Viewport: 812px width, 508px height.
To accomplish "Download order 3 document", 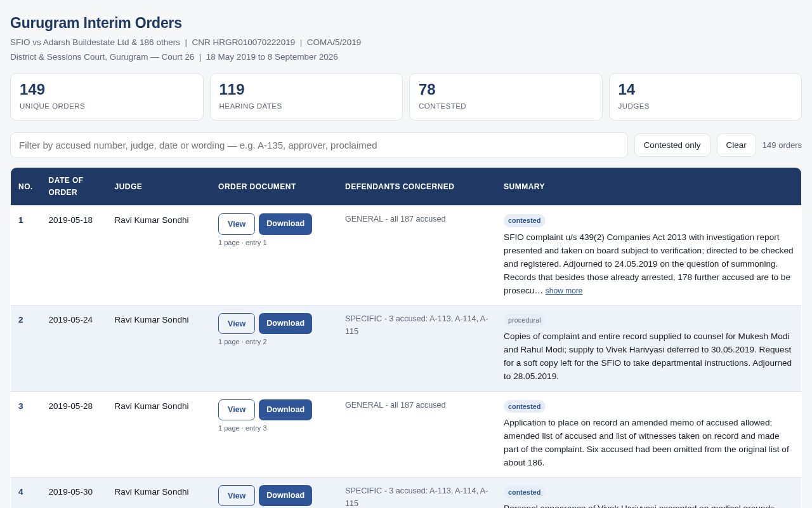I will point(285,410).
